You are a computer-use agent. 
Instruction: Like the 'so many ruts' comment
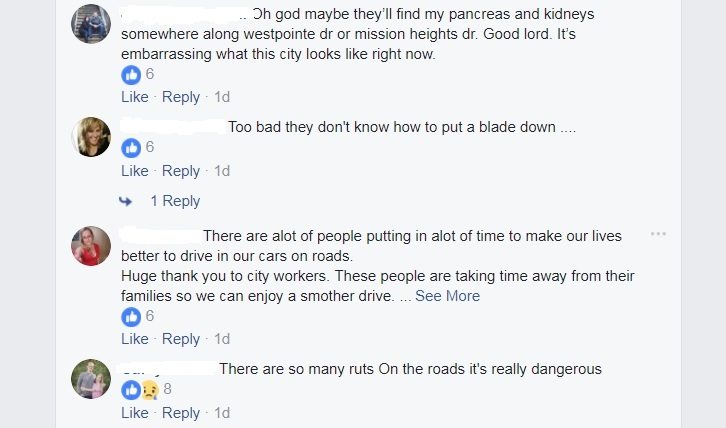click(x=134, y=413)
